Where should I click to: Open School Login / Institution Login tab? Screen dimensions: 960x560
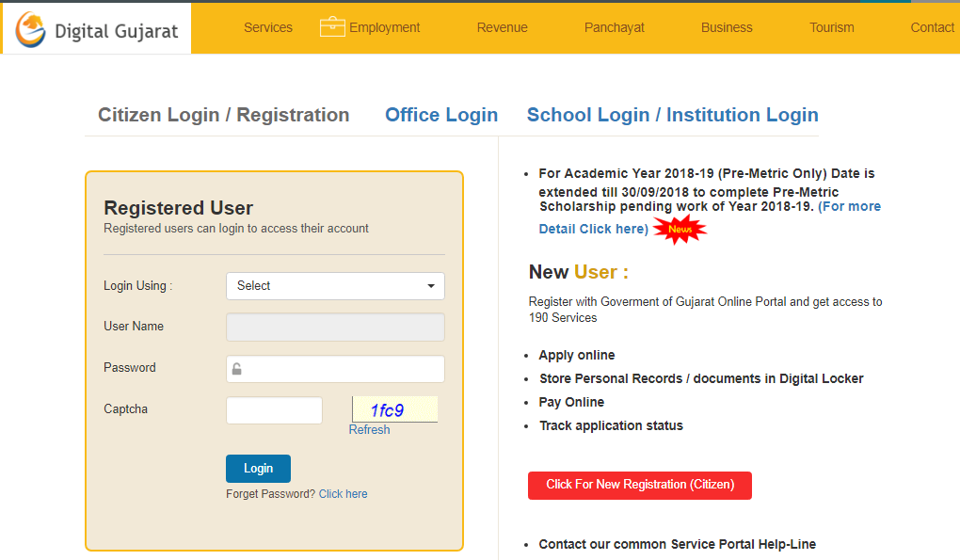tap(672, 114)
